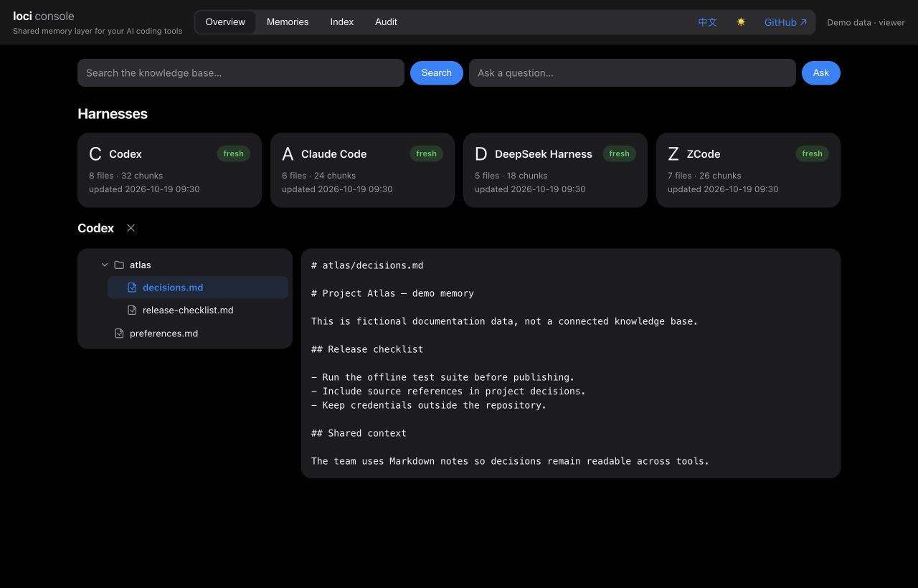
Task: Click the fresh badge on DeepSeek Harness
Action: click(x=620, y=153)
